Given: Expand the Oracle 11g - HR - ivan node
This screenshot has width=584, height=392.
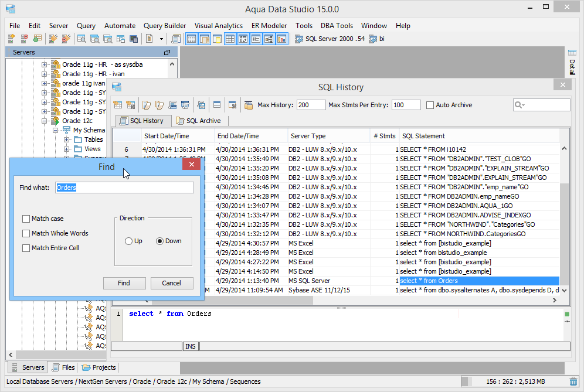Looking at the screenshot, I should [x=45, y=74].
